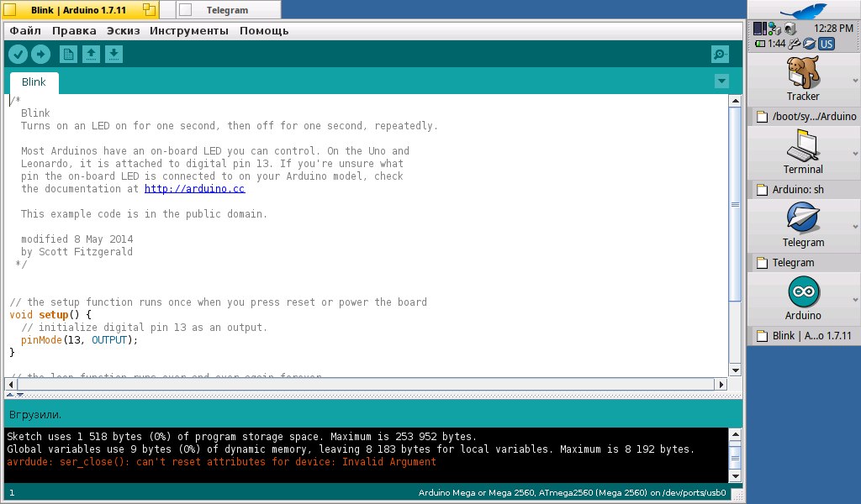Click the 'by Scott Fitzgerald' comment line
861x504 pixels.
[x=77, y=252]
